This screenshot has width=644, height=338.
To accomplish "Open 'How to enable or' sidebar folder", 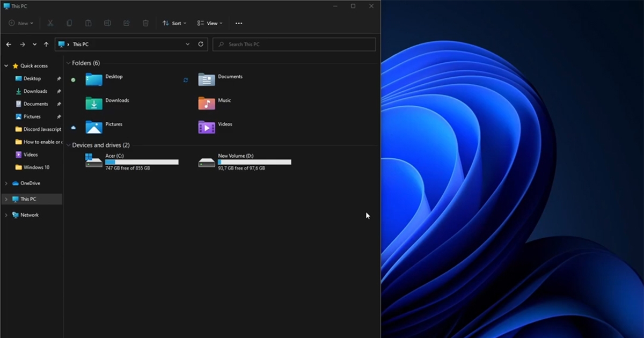I will tap(38, 142).
